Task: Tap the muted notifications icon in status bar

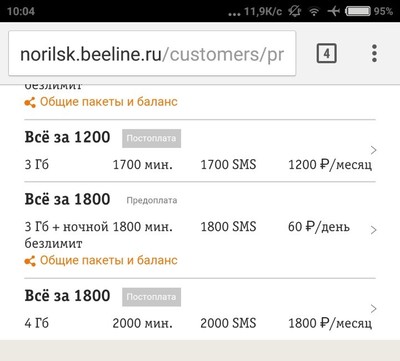Action: [x=295, y=11]
